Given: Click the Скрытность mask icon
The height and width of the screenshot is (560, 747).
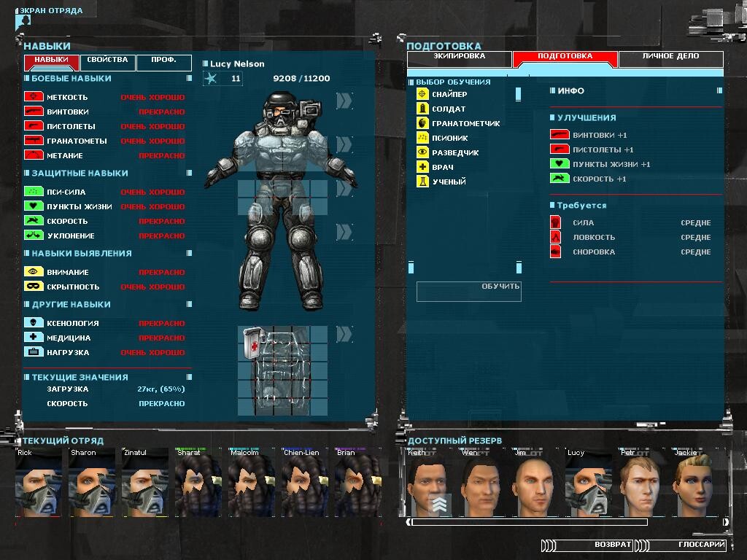Looking at the screenshot, I should pyautogui.click(x=34, y=286).
